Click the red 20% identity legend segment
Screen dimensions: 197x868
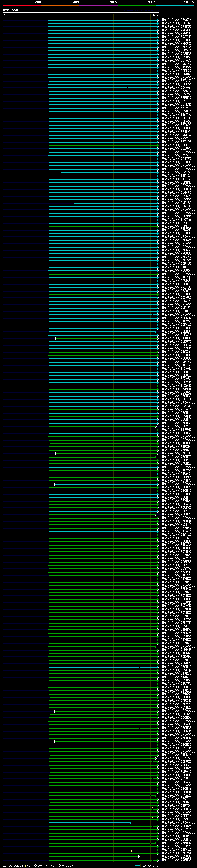[22, 6]
